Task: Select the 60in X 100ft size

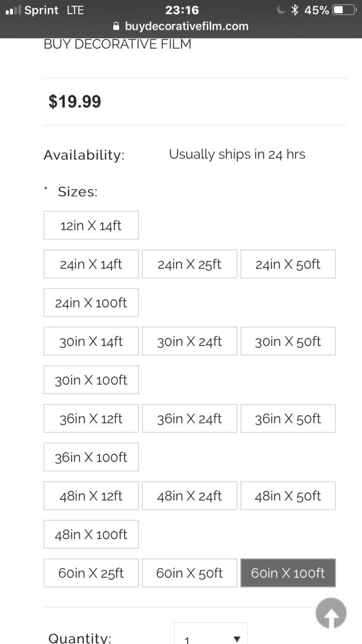Action: (288, 573)
